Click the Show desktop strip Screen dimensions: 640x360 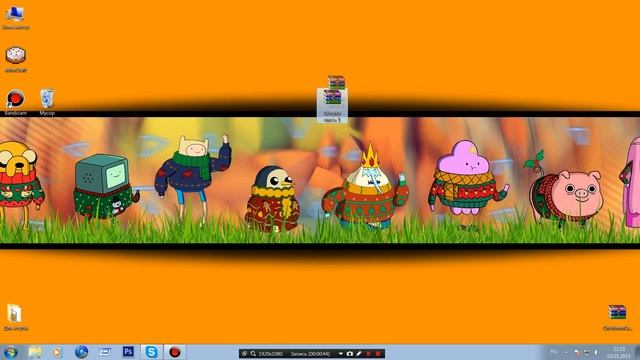637,352
